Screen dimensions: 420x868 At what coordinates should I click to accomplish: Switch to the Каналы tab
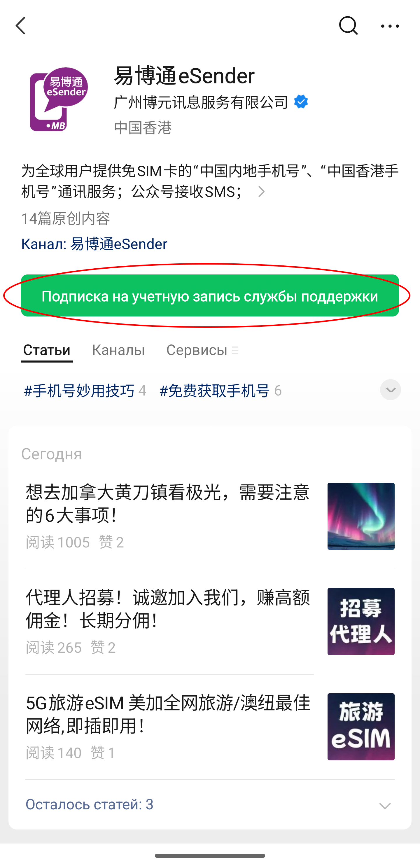click(x=118, y=350)
